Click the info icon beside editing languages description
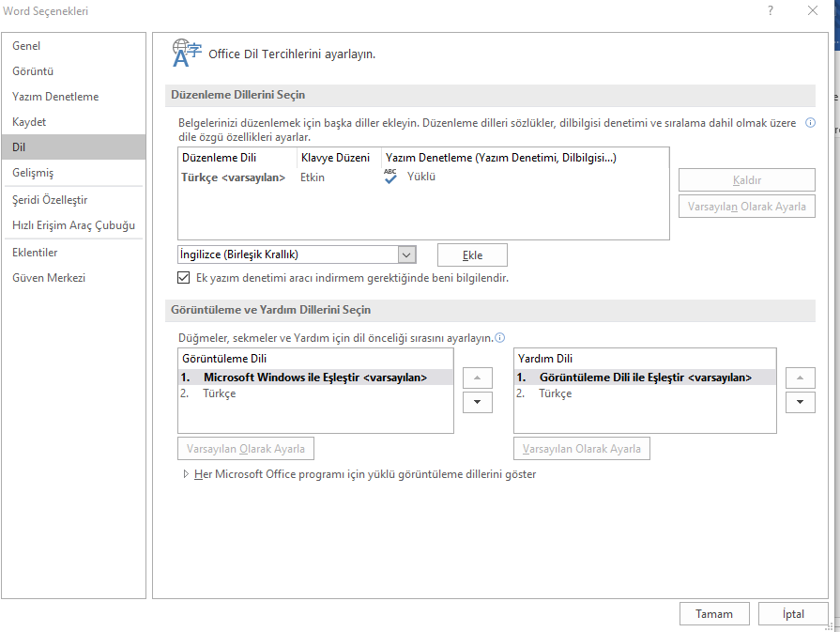The height and width of the screenshot is (632, 840). click(810, 123)
